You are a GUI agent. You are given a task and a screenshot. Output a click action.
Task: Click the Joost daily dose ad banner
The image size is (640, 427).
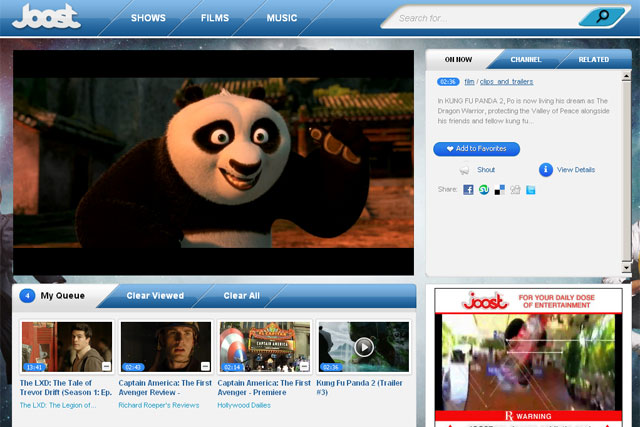point(529,301)
